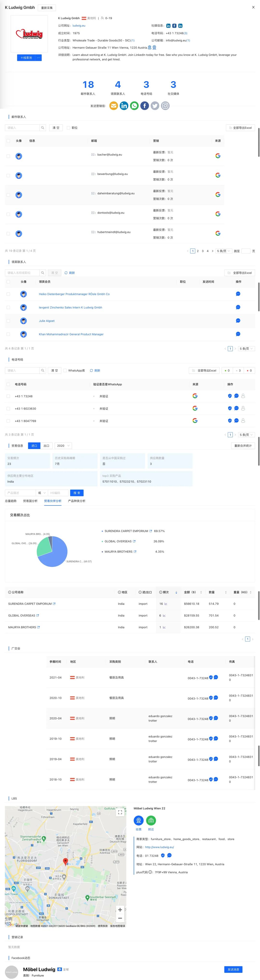Check the Khan Mohammadnazir row
Viewport: 260px width, 980px height.
[x=8, y=334]
